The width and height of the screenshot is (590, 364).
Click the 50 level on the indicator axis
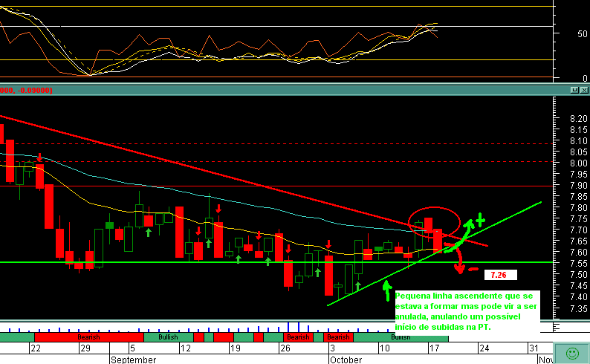pyautogui.click(x=583, y=34)
